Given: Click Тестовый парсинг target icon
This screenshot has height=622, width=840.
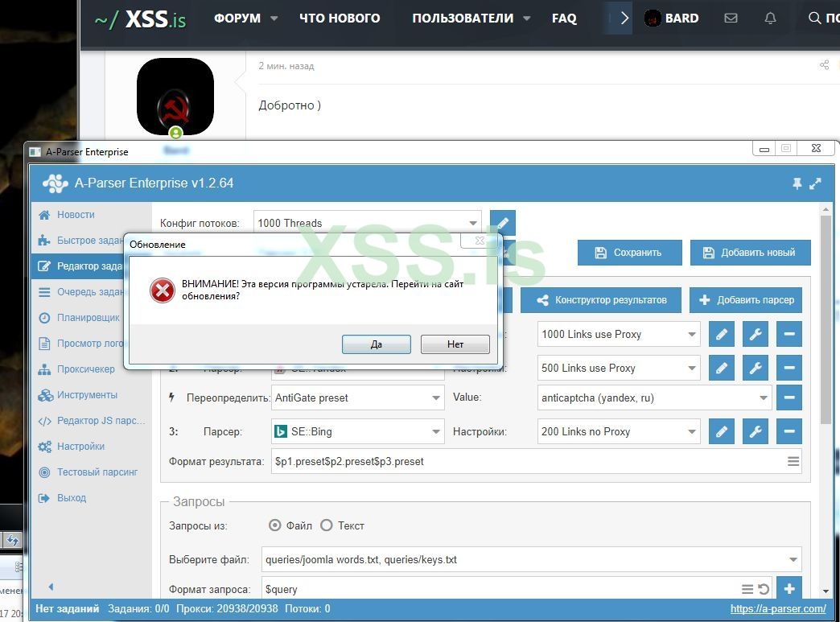Looking at the screenshot, I should click(45, 472).
